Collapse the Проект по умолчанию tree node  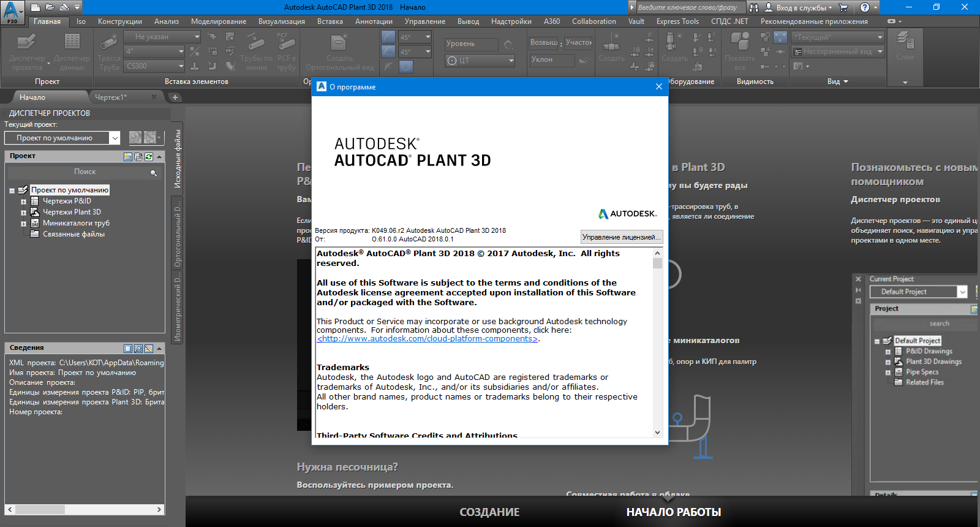[x=12, y=191]
